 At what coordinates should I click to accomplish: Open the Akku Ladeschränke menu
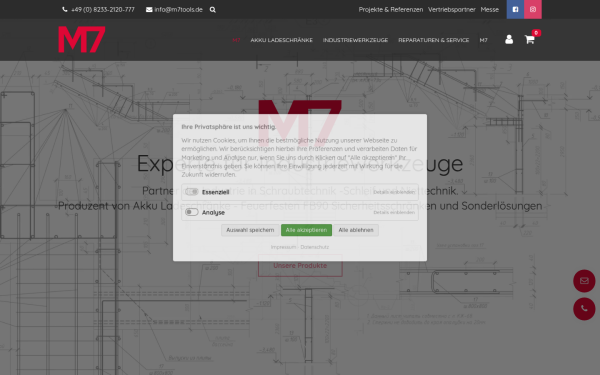(281, 40)
